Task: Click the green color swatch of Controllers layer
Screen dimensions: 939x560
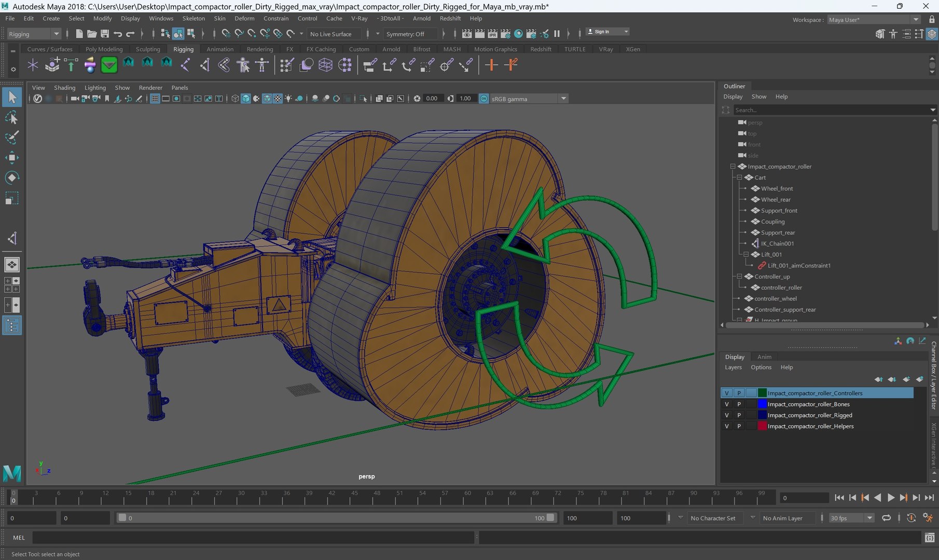Action: pyautogui.click(x=762, y=393)
